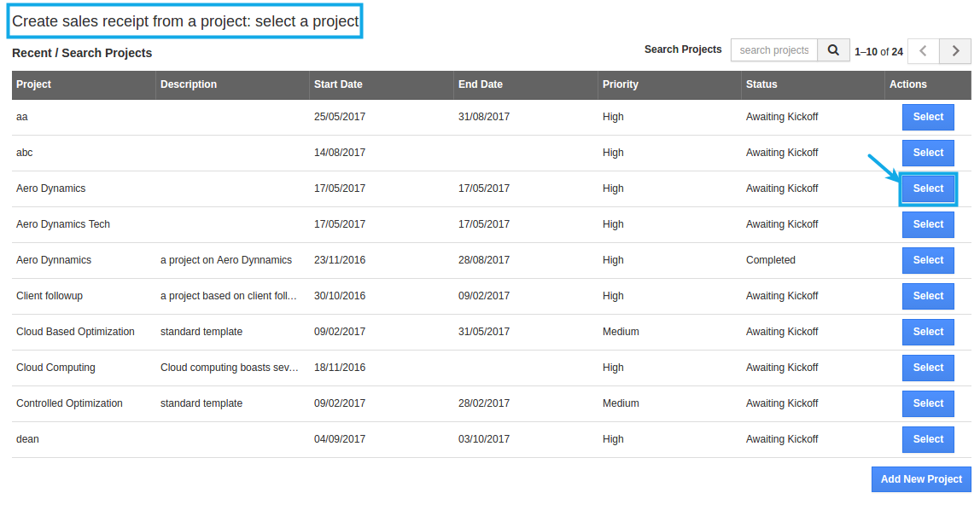Click the search projects input field
This screenshot has height=510, width=980.
point(773,50)
